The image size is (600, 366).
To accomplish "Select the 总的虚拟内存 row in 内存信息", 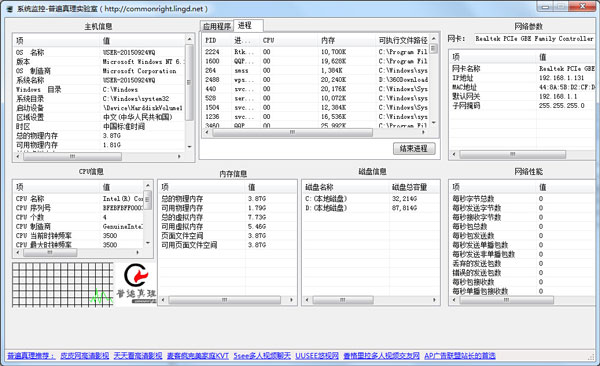I will point(227,217).
